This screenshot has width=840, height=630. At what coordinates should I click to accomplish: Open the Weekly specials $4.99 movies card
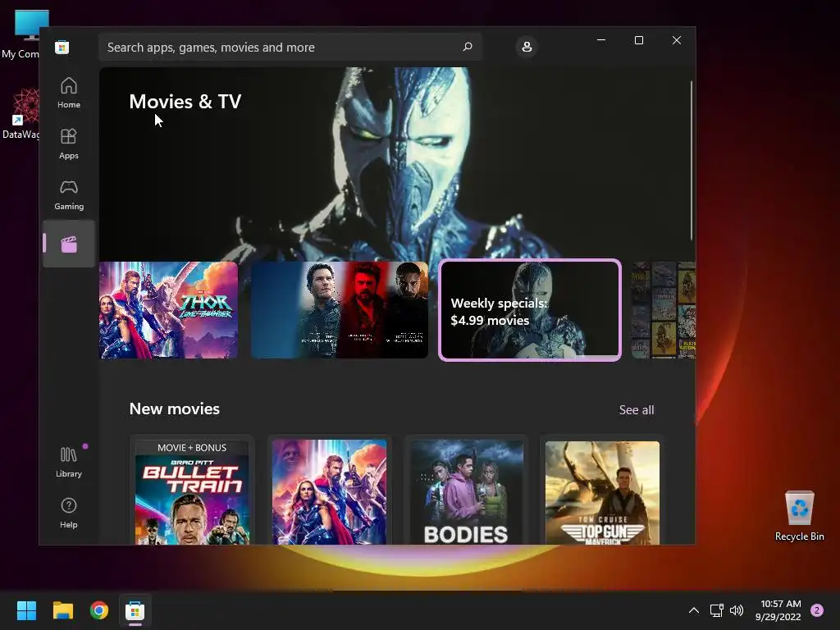pyautogui.click(x=530, y=310)
